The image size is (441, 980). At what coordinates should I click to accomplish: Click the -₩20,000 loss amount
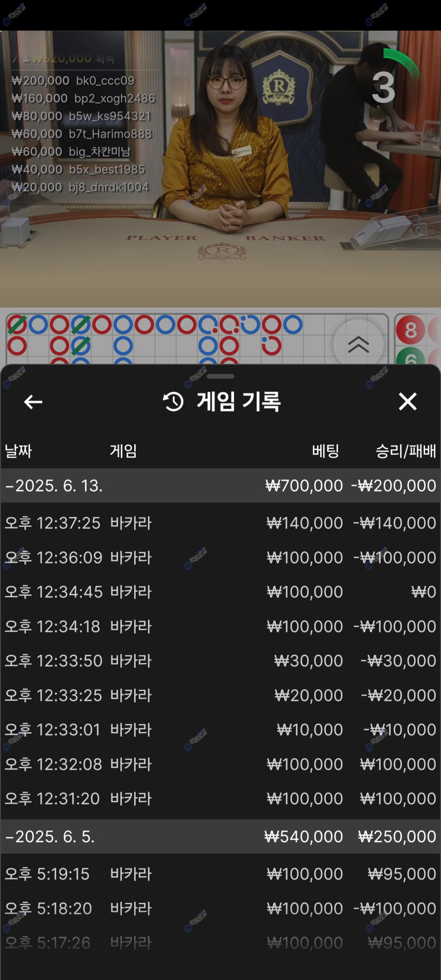[399, 695]
